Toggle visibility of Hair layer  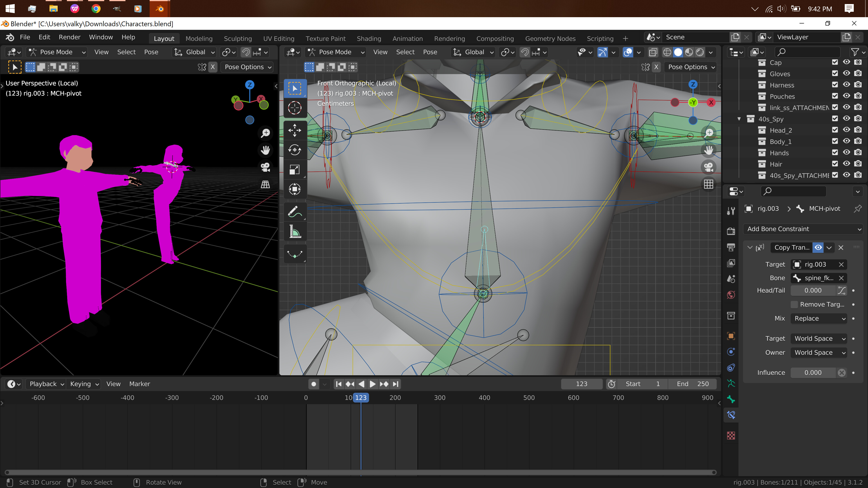click(846, 164)
